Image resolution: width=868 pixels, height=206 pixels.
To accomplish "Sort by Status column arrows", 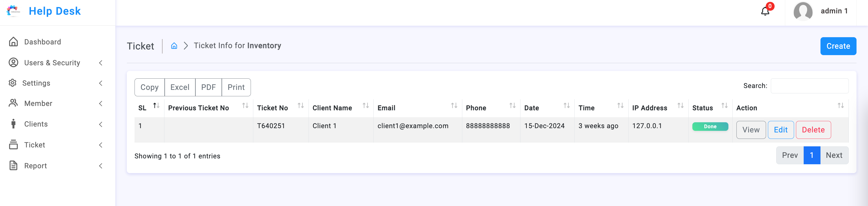I will click(724, 106).
